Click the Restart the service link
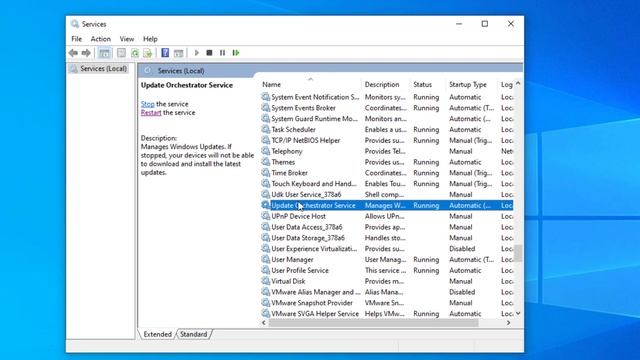640x360 pixels. [x=151, y=113]
